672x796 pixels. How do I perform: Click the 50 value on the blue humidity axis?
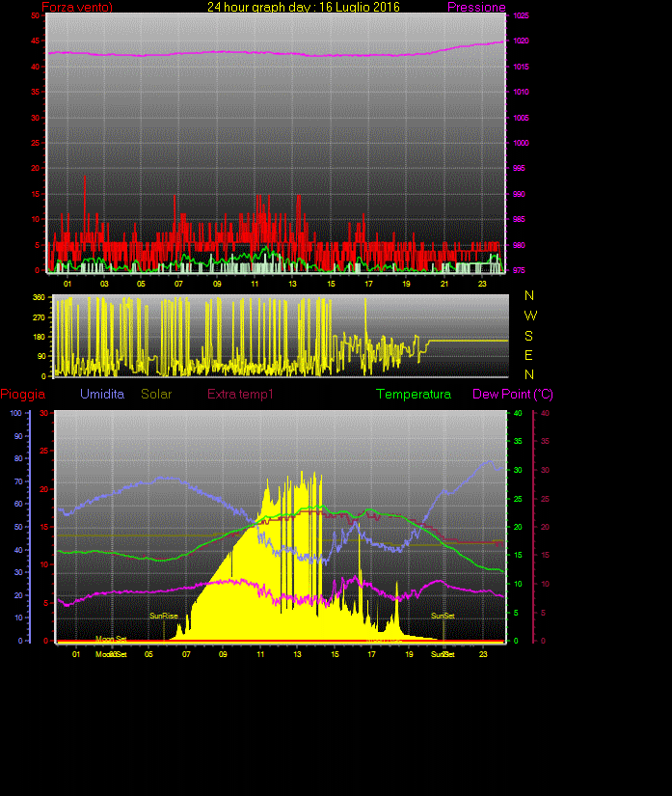18,527
